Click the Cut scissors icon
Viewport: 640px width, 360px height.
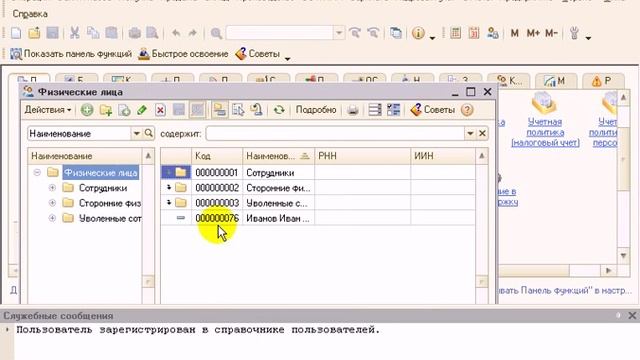(74, 33)
